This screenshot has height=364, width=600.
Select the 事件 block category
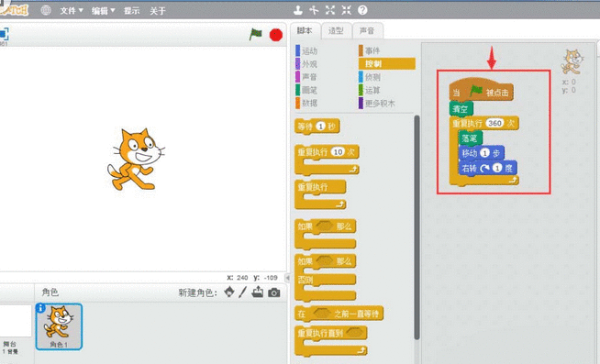point(370,50)
